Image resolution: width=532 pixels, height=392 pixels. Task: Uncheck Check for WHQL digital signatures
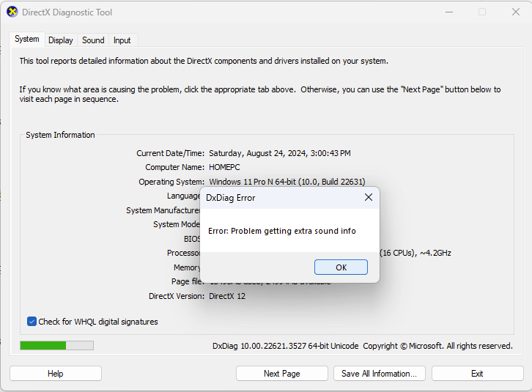32,322
